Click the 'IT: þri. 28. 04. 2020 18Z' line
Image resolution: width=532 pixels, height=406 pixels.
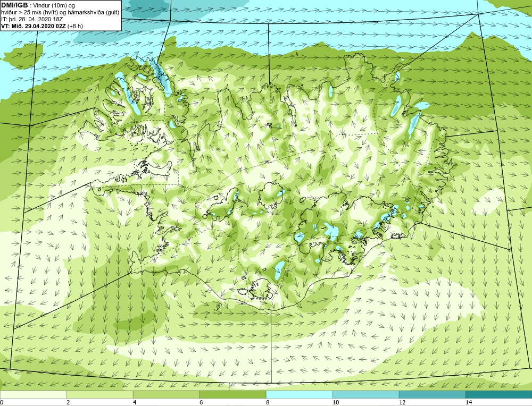click(32, 19)
